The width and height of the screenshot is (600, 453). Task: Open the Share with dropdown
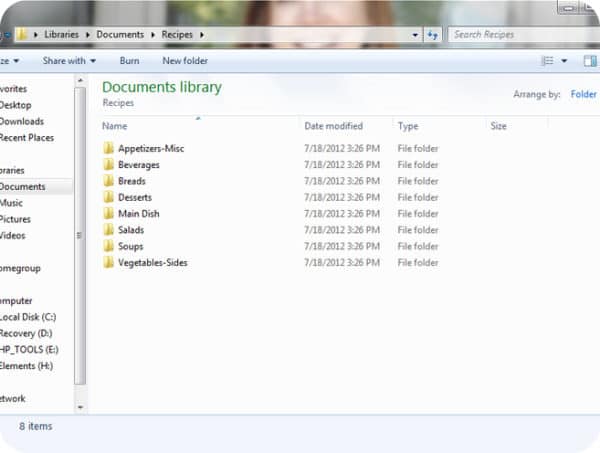tap(69, 60)
